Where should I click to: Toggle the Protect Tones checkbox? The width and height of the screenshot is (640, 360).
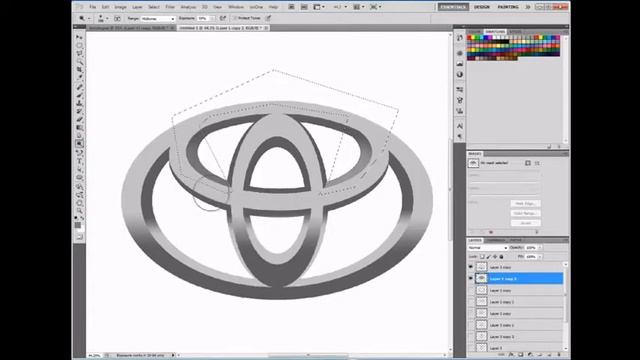(x=235, y=18)
